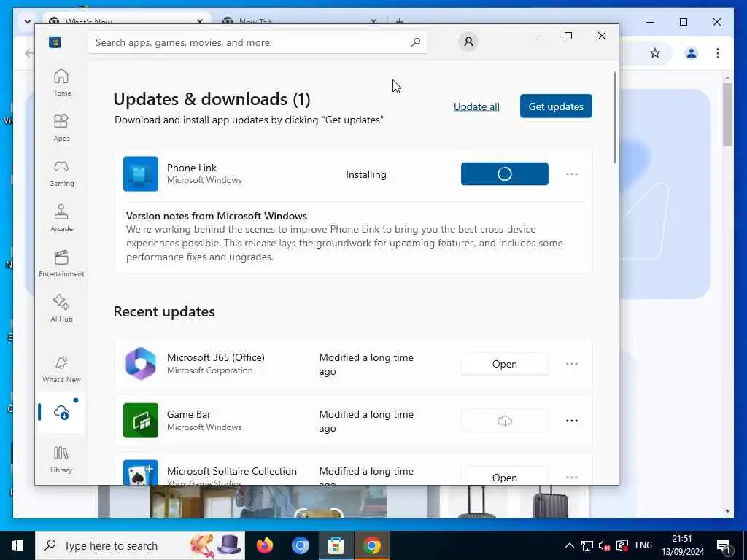Open AI Hub in the sidebar

pyautogui.click(x=61, y=308)
